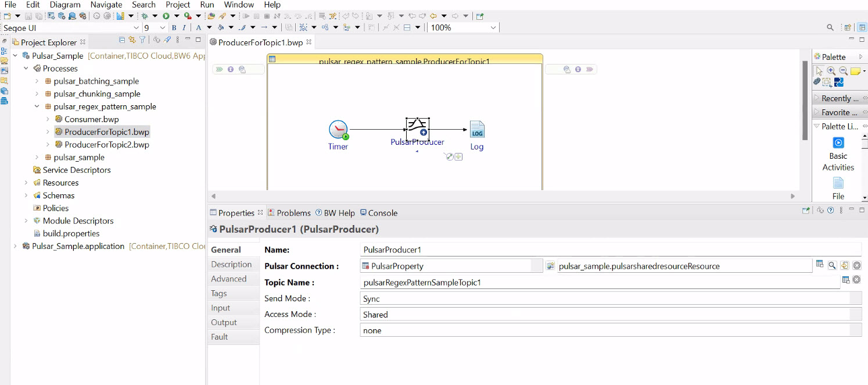The width and height of the screenshot is (868, 385).
Task: Toggle Link with Editor in Project Explorer
Action: pos(132,40)
